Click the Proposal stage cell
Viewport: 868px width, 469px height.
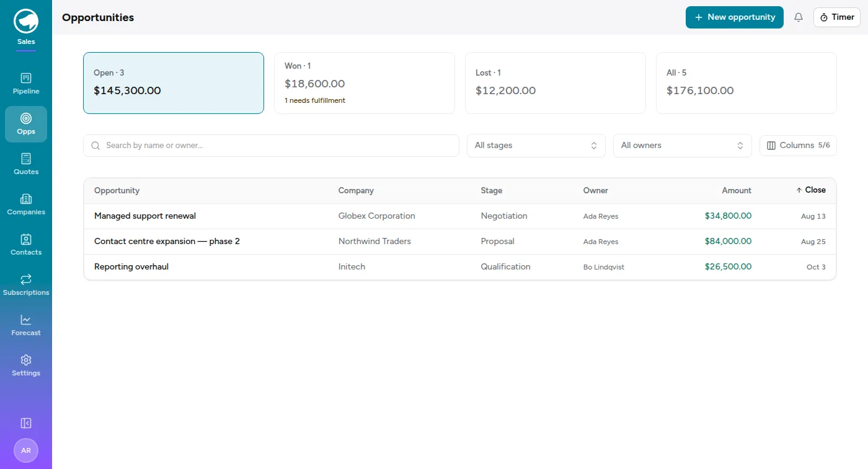click(497, 242)
